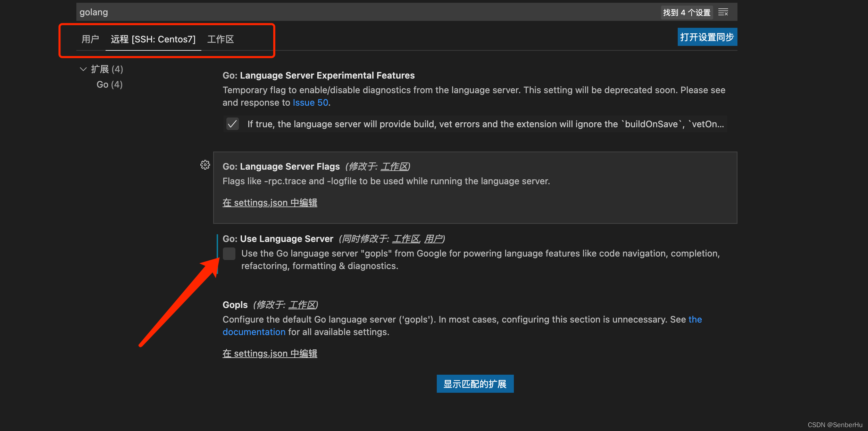Open the documentation link for Gopls
The image size is (868, 431).
(254, 332)
